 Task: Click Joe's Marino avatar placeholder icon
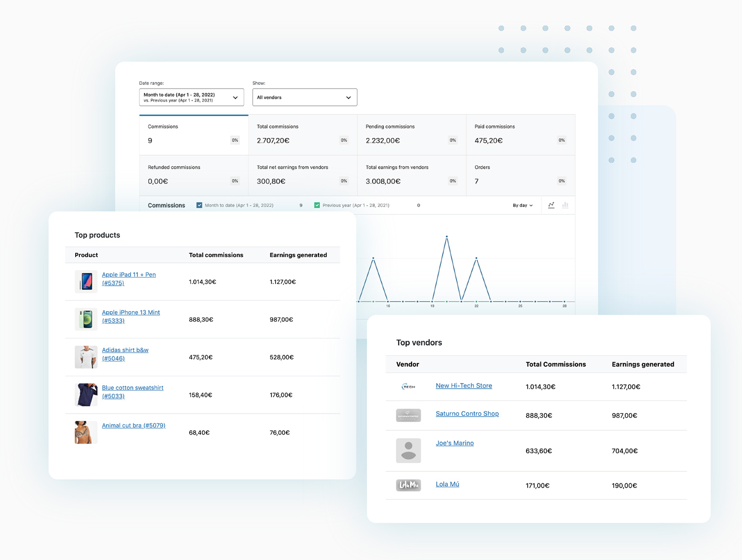[408, 450]
